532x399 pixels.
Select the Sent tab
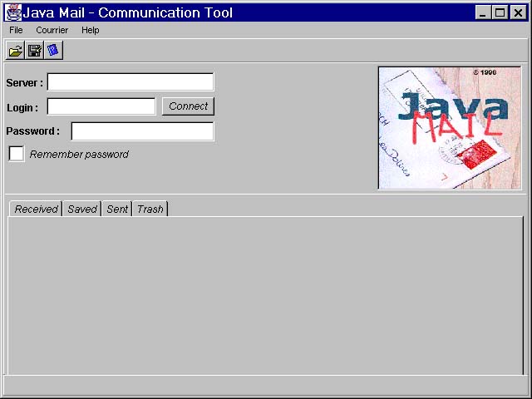tap(117, 209)
